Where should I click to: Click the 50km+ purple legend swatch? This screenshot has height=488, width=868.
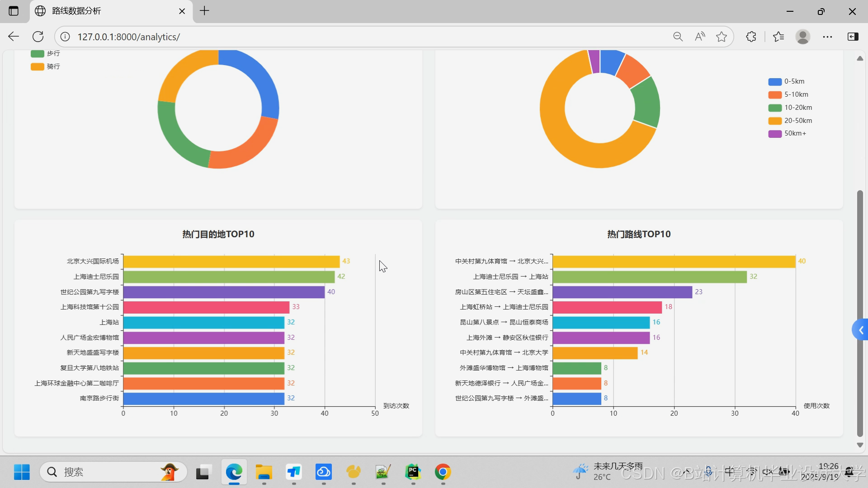pos(775,134)
